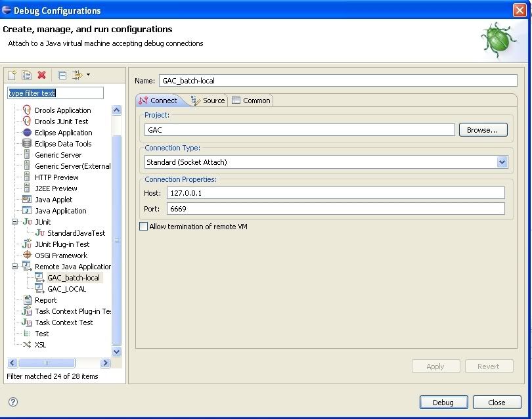This screenshot has width=532, height=419.
Task: Select GAC_LOCAL configuration
Action: (x=66, y=289)
